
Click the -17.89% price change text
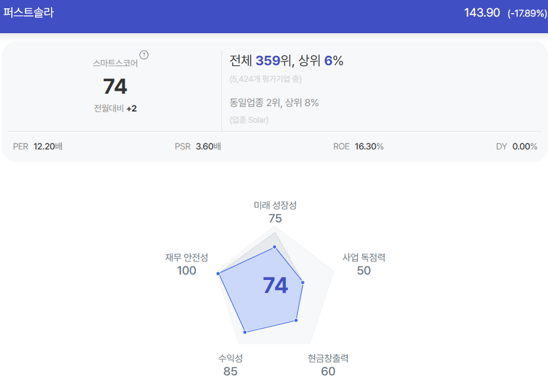pyautogui.click(x=527, y=13)
